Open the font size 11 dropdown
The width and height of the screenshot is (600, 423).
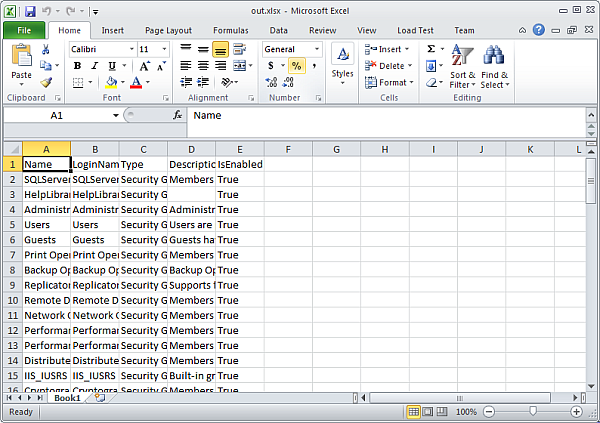pyautogui.click(x=164, y=49)
